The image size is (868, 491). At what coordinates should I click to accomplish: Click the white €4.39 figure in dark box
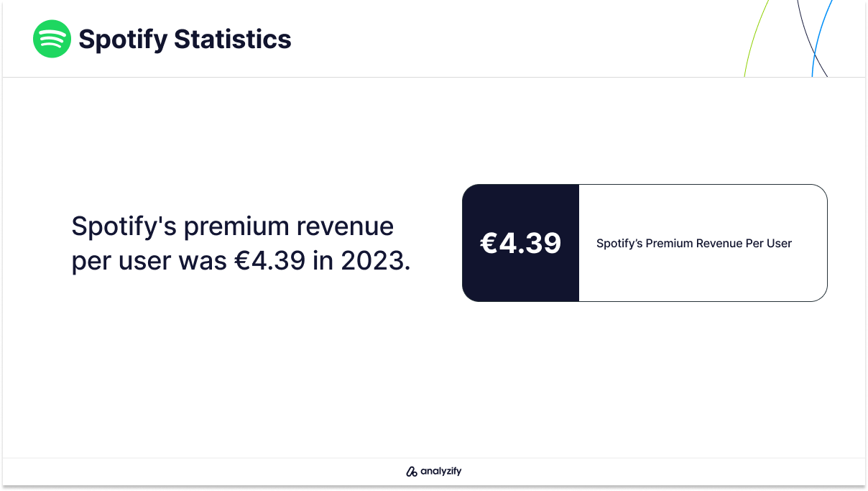click(x=520, y=243)
